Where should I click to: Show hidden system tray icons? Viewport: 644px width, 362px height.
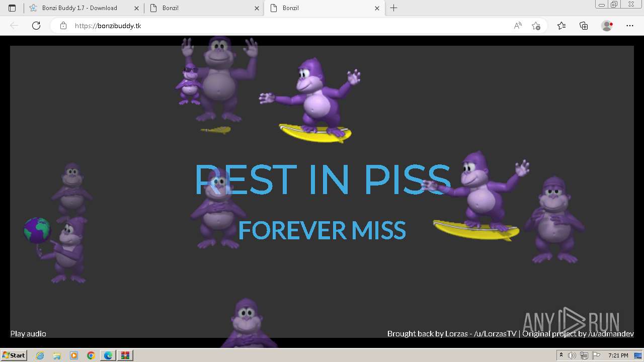pos(561,355)
